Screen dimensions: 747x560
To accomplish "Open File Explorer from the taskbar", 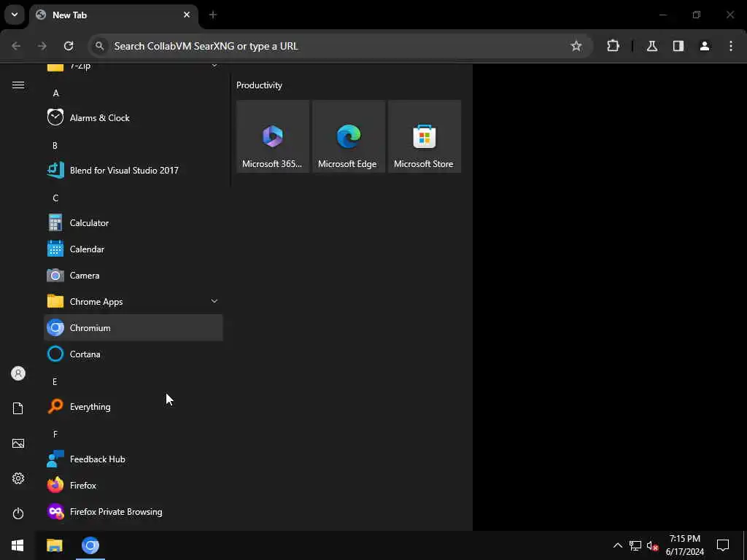I will pos(55,545).
